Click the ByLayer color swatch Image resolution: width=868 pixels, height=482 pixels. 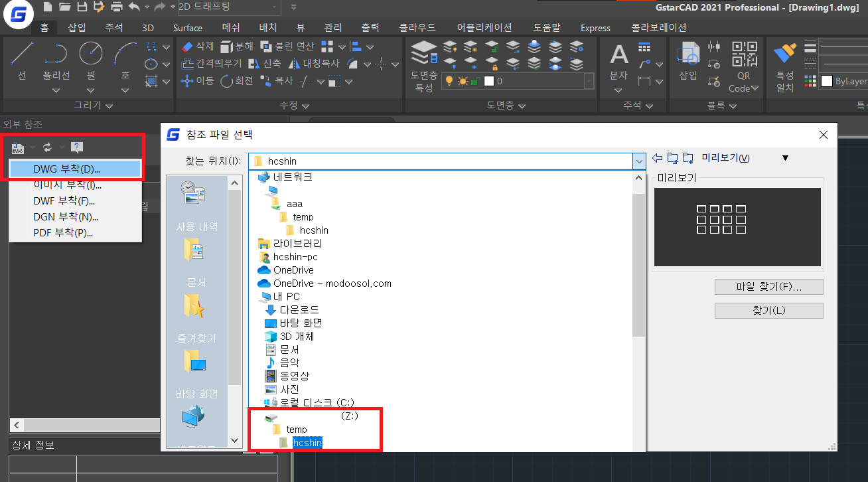(x=827, y=81)
